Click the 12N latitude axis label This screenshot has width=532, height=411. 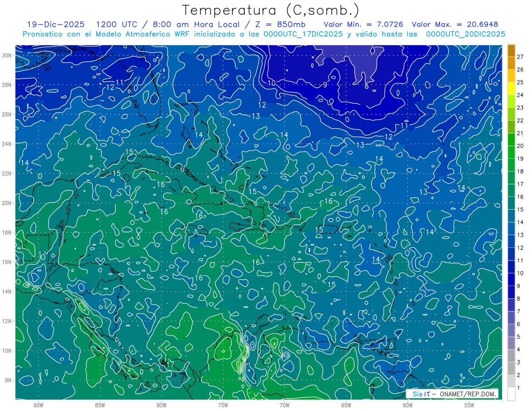tap(7, 321)
